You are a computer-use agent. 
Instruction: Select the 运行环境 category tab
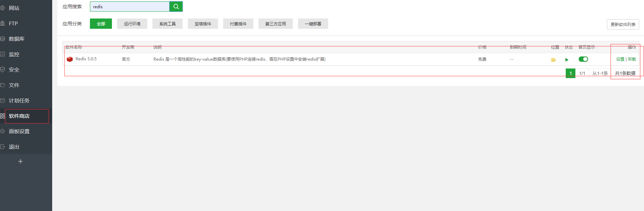pos(132,24)
